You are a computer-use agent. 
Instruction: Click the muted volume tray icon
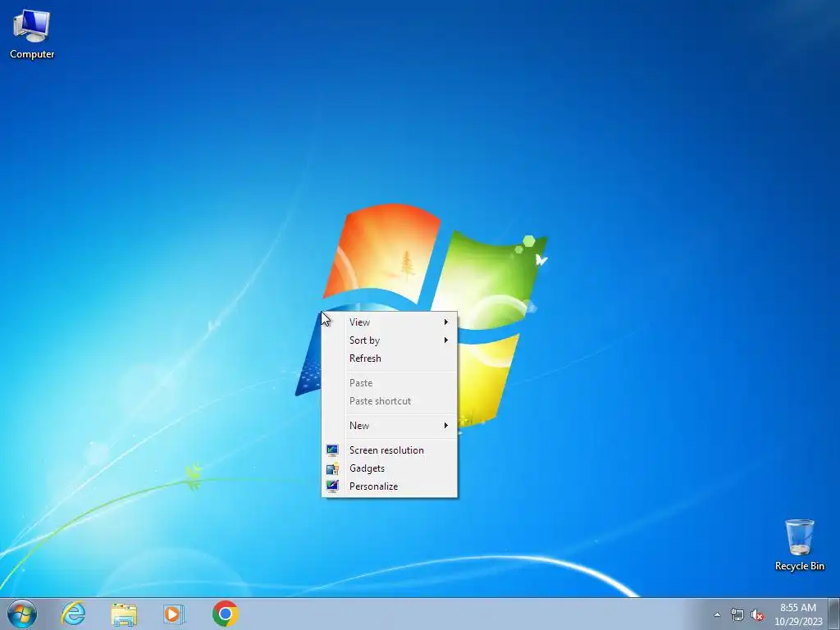[757, 614]
